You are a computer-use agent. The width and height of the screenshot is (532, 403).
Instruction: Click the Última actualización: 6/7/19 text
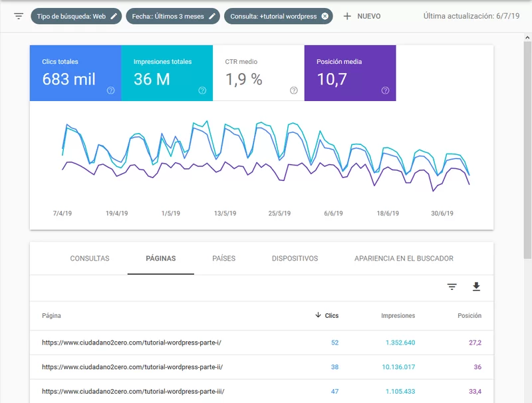point(471,16)
